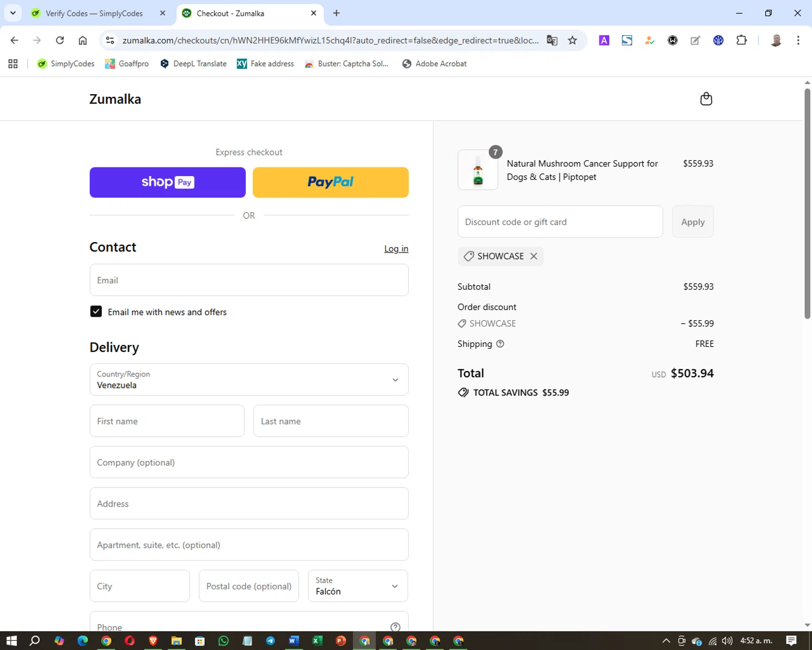812x650 pixels.
Task: Expand the State dropdown showing Falcón
Action: (358, 586)
